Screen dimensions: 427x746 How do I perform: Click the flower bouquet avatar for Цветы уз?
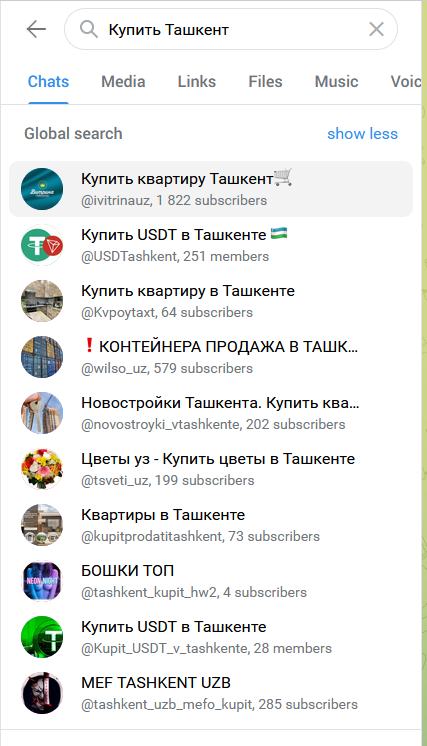(x=42, y=469)
